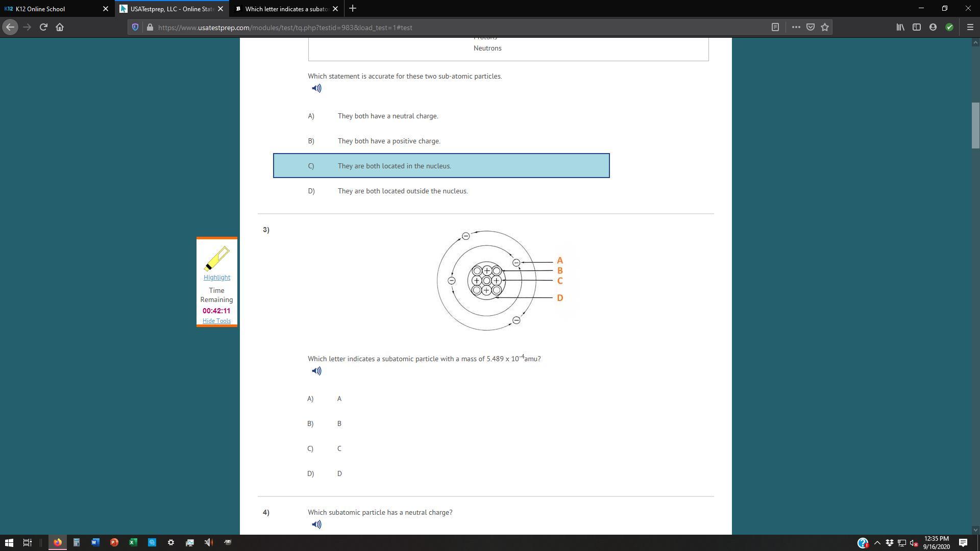
Task: Go to the Firefox home page
Action: pos(60,28)
